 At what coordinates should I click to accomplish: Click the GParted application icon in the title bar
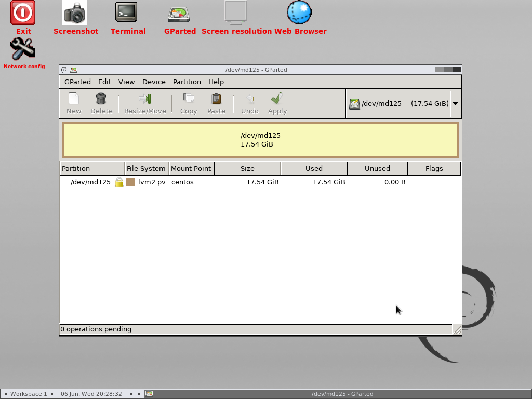coord(73,70)
